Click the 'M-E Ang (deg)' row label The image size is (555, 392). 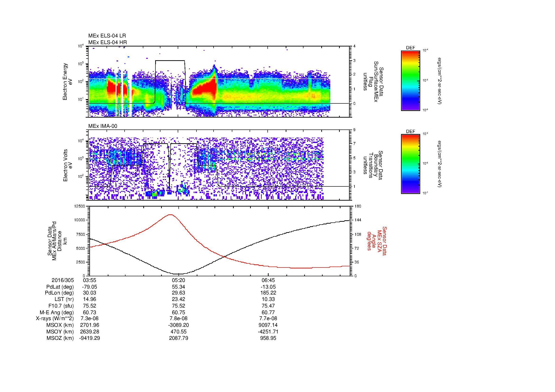(56, 312)
